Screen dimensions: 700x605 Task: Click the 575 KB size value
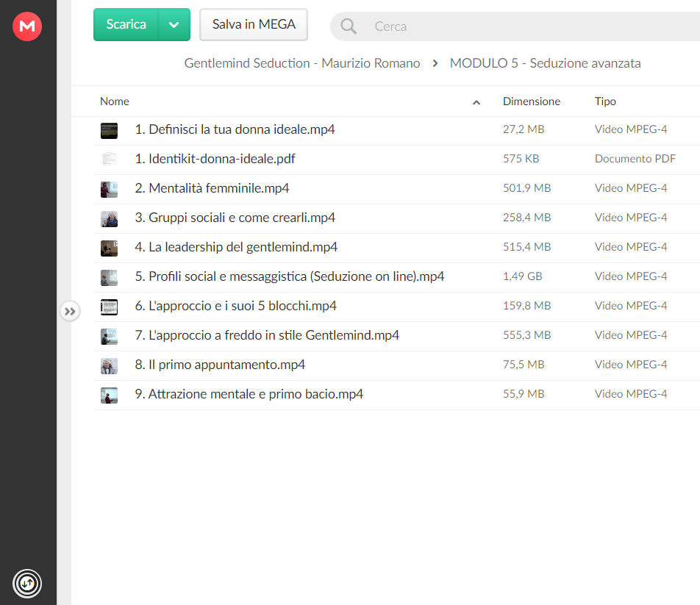click(521, 159)
